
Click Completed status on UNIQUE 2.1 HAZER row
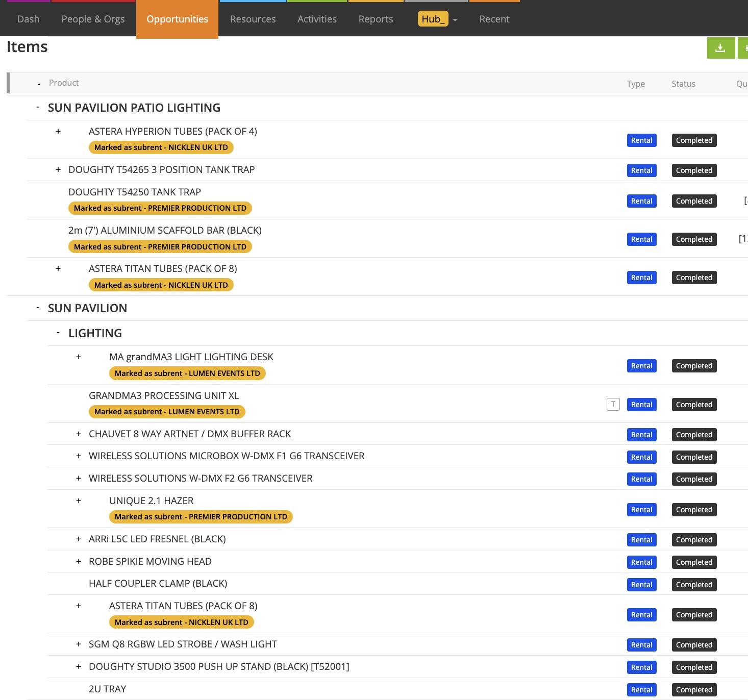click(694, 510)
